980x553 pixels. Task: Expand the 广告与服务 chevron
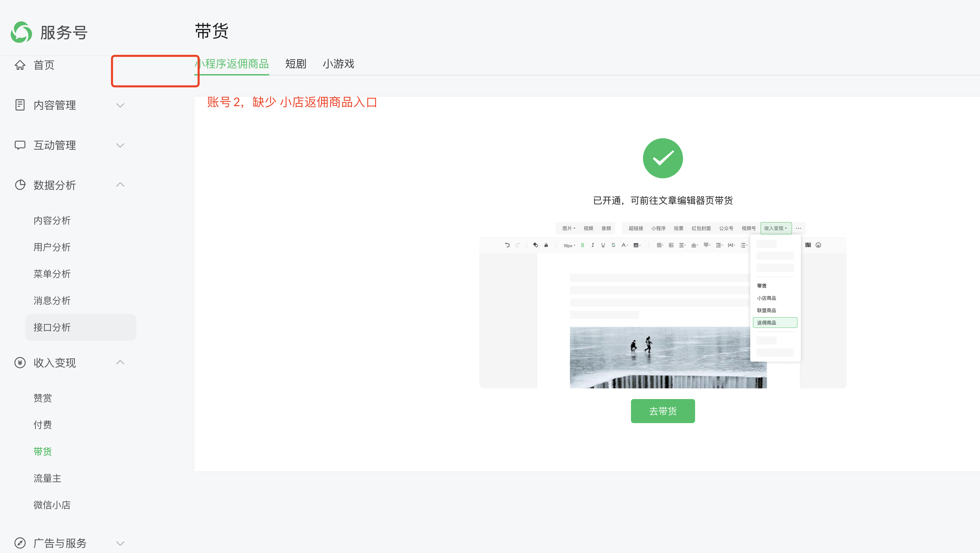[120, 543]
